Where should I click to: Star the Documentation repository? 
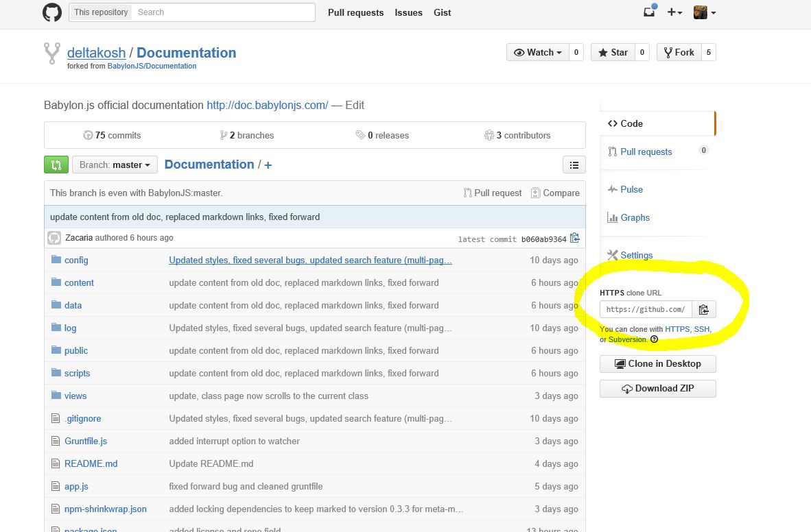pyautogui.click(x=613, y=52)
